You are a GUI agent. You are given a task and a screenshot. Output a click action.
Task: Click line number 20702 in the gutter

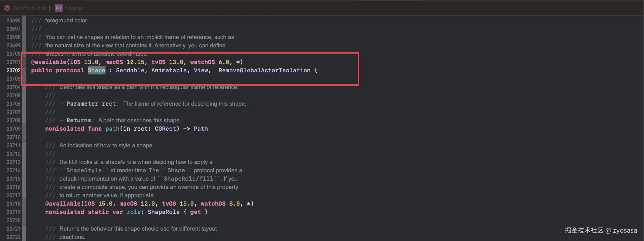click(14, 70)
